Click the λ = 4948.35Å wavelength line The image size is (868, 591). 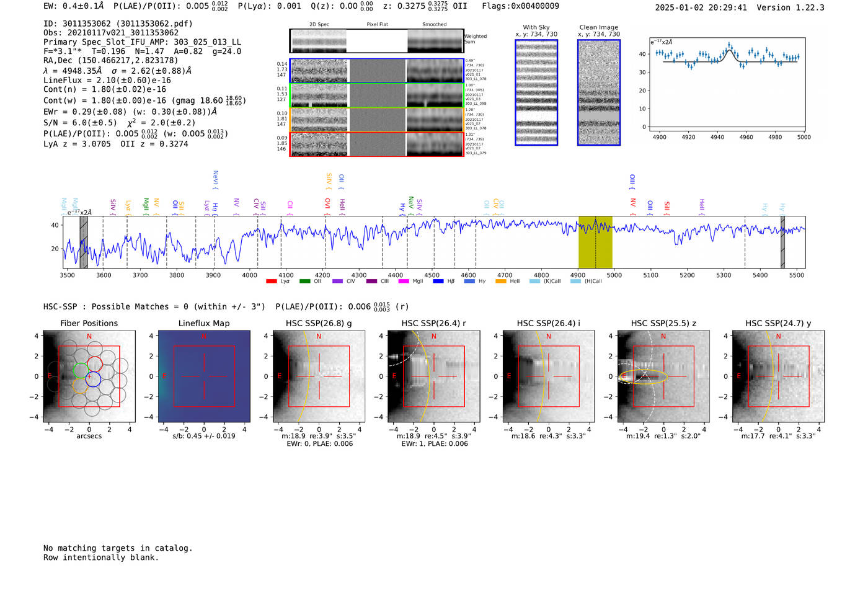pyautogui.click(x=117, y=71)
